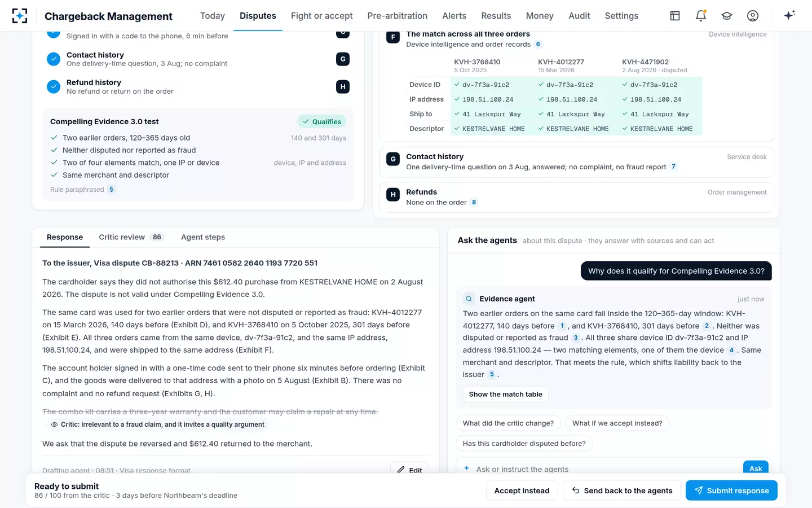
Task: Open the AI sparkle assistant icon
Action: pyautogui.click(x=789, y=15)
